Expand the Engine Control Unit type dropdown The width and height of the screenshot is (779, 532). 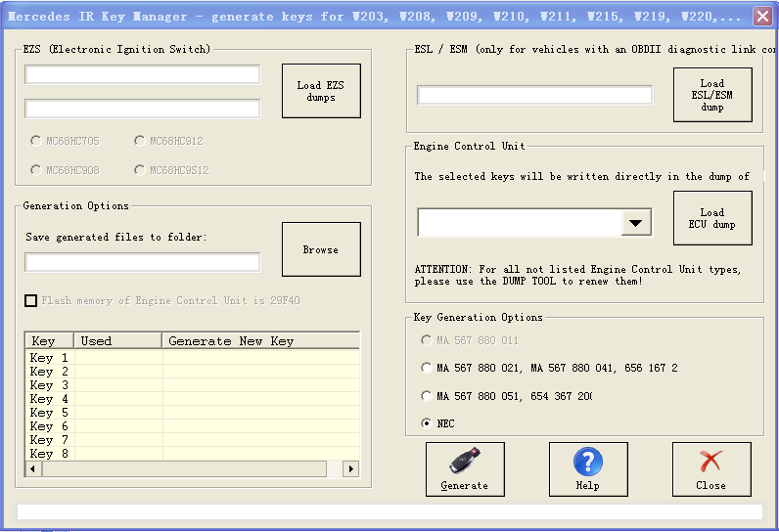(635, 223)
